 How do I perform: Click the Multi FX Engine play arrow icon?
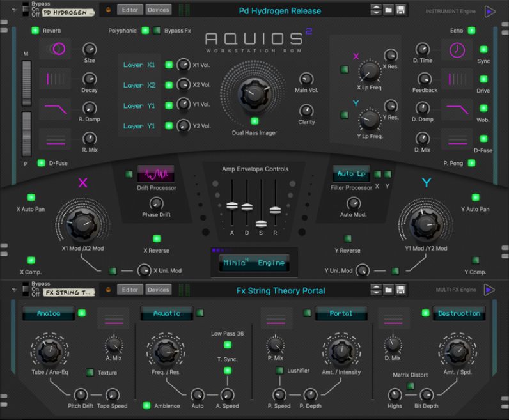490,290
